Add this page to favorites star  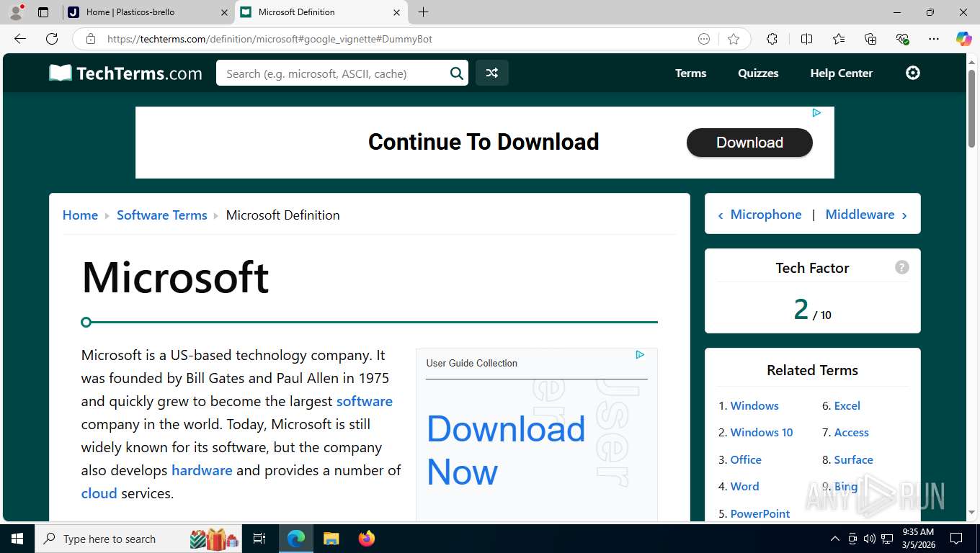pos(734,39)
